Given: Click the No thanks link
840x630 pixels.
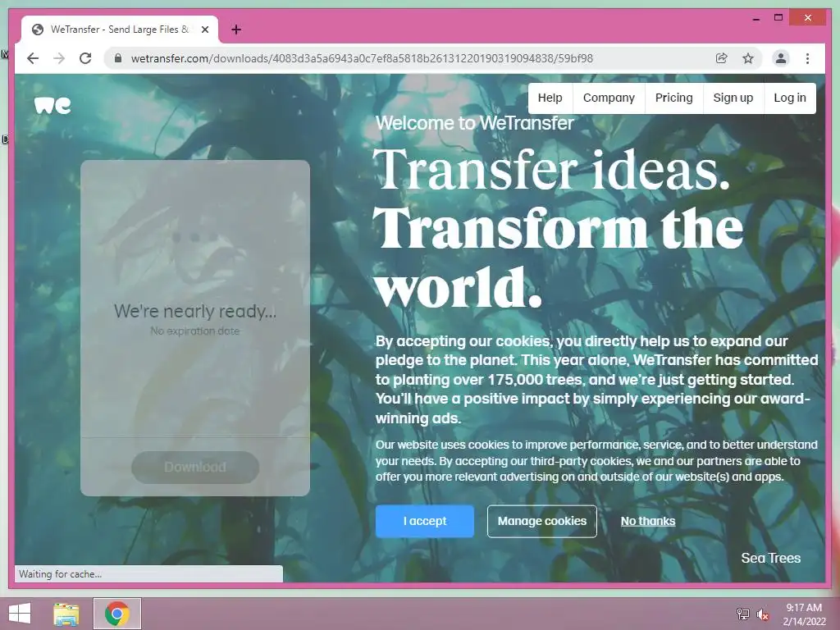Looking at the screenshot, I should (648, 521).
